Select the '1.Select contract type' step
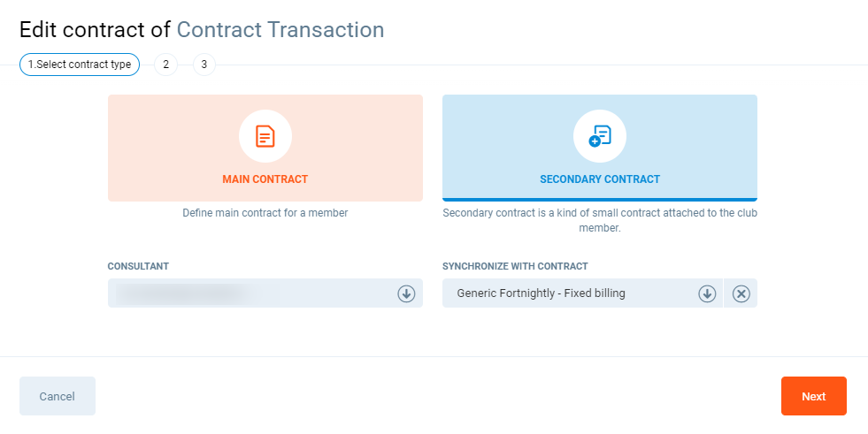Image resolution: width=868 pixels, height=434 pixels. coord(80,65)
